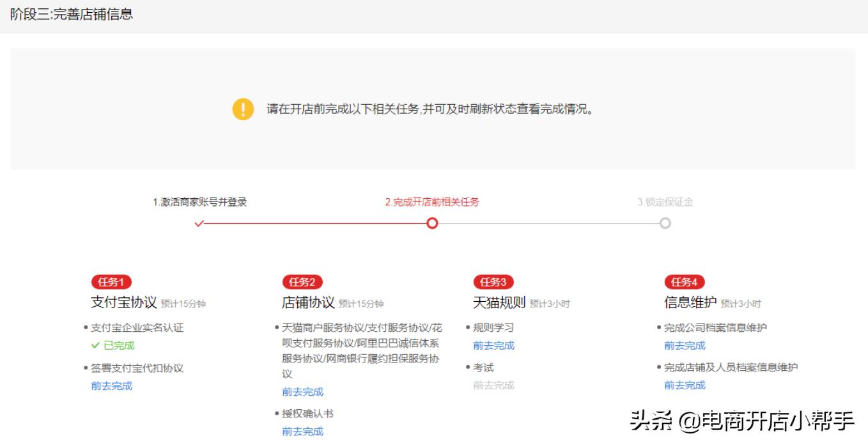The width and height of the screenshot is (868, 445).
Task: Click the gray circle node for step 3
Action: click(664, 223)
